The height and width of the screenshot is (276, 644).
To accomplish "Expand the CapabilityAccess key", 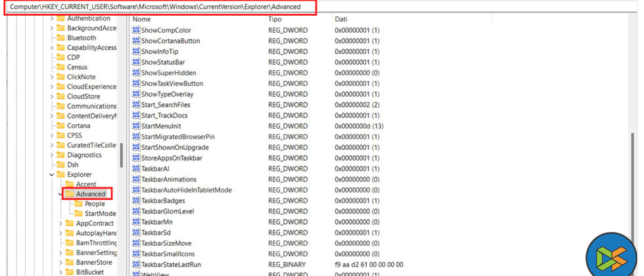I will 51,47.
